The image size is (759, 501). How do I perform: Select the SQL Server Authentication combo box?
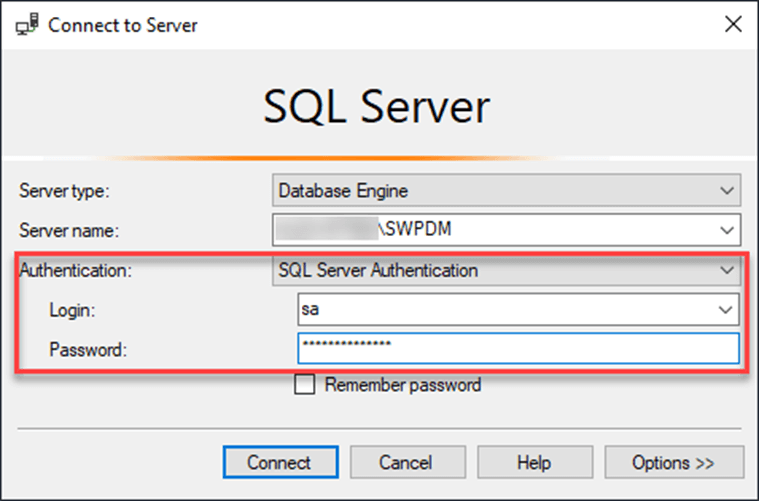pyautogui.click(x=506, y=270)
